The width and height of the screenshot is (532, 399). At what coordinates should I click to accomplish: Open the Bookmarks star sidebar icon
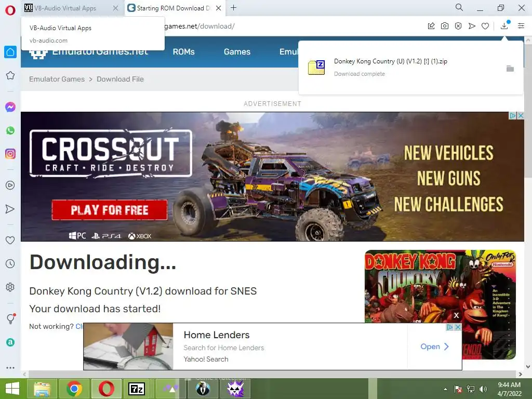(10, 75)
